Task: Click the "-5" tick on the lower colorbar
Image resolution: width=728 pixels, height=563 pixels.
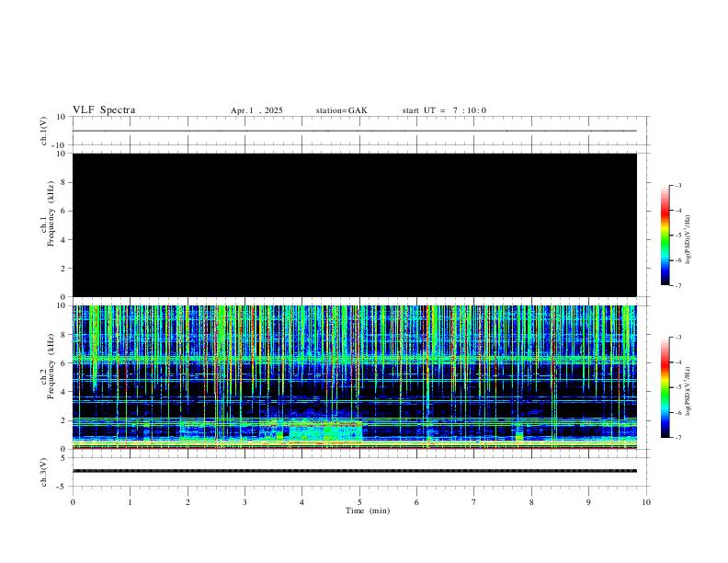Action: 677,387
